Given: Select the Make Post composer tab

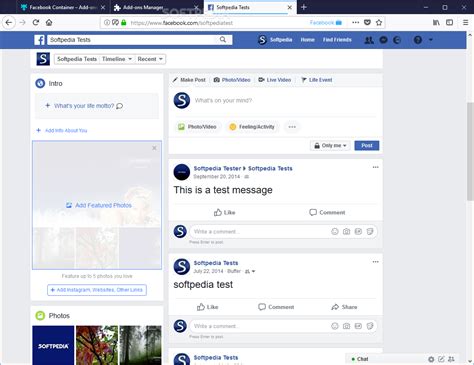Looking at the screenshot, I should (189, 80).
